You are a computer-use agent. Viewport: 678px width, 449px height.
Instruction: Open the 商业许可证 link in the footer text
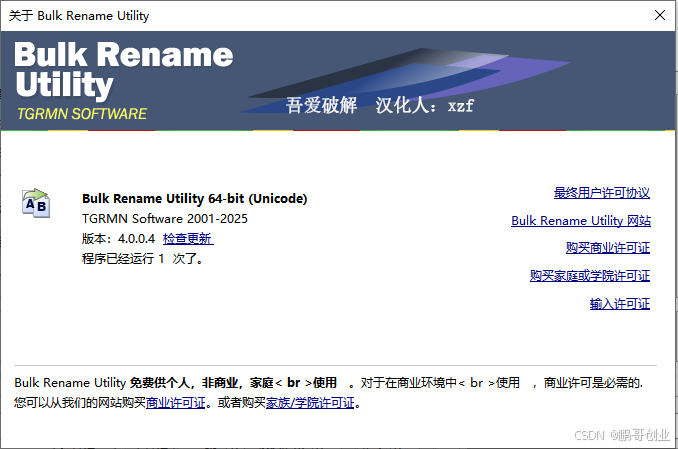click(176, 403)
